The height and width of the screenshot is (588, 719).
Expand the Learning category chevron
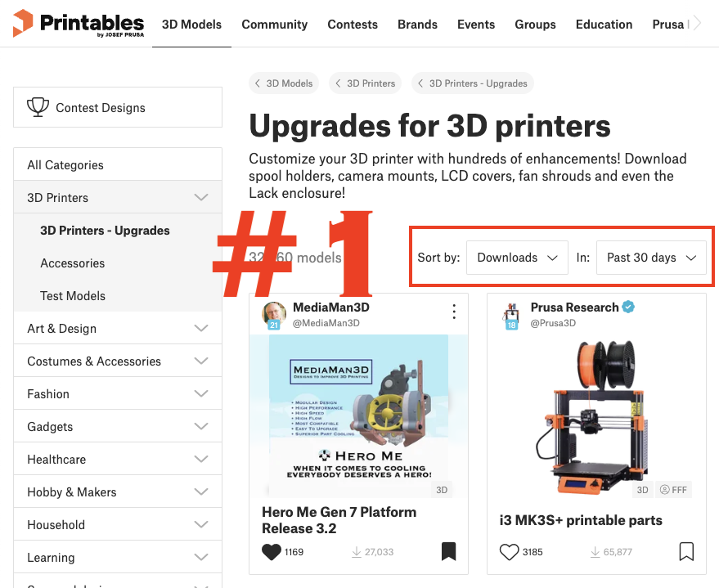click(201, 557)
